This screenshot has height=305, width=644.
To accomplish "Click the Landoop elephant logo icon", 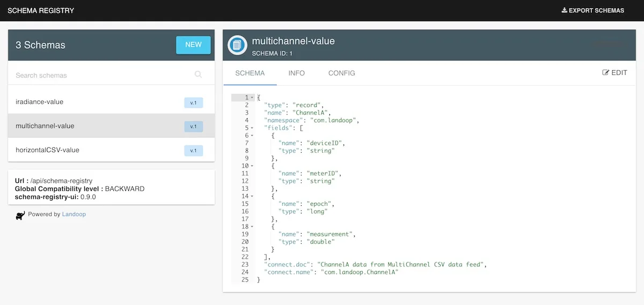I will (x=20, y=215).
